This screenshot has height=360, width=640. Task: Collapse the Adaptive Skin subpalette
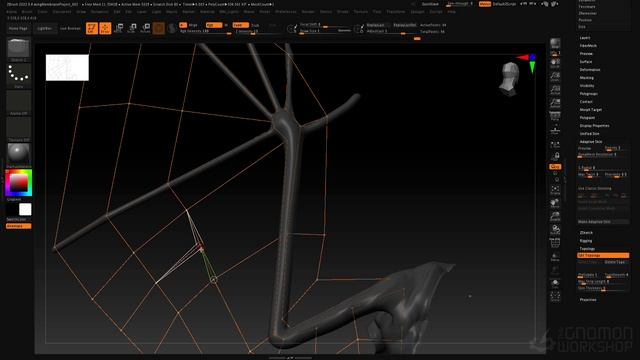[x=591, y=142]
